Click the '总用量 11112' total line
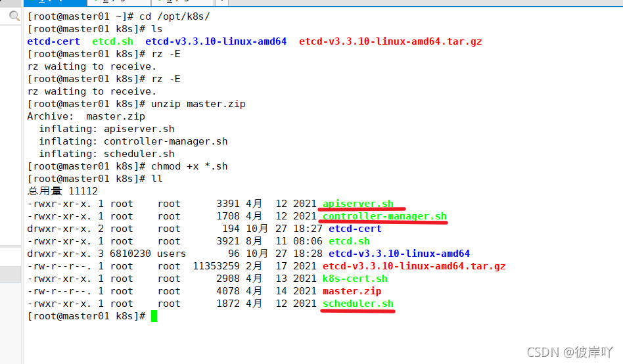 coord(62,191)
